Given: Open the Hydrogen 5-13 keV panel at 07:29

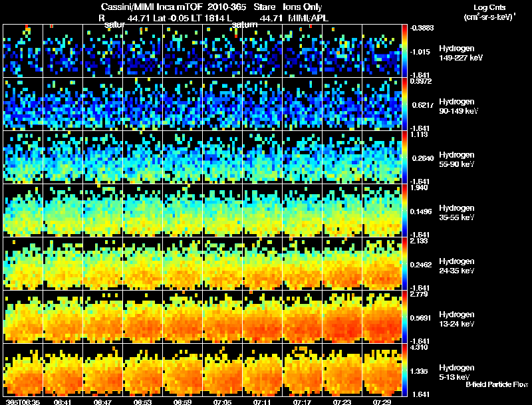Looking at the screenshot, I should pyautogui.click(x=382, y=370).
